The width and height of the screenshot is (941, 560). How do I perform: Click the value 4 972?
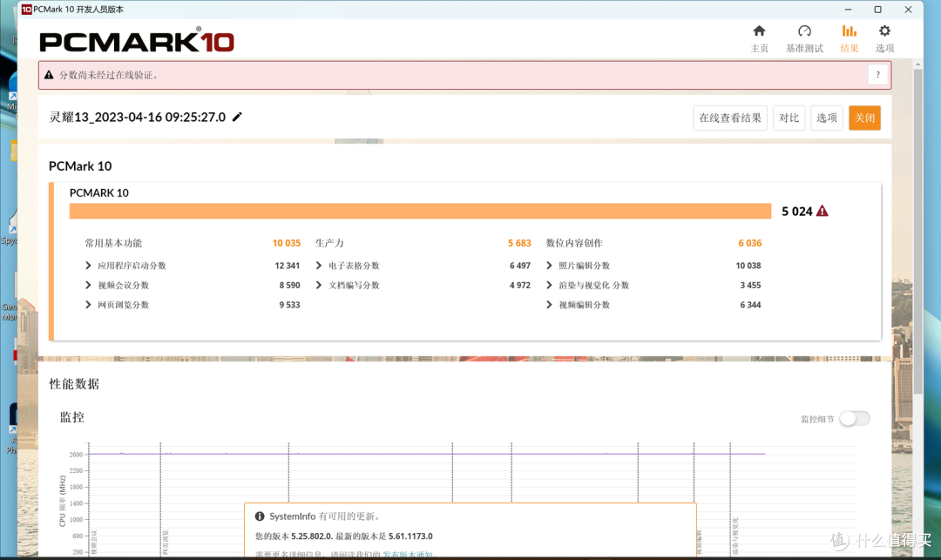(519, 286)
